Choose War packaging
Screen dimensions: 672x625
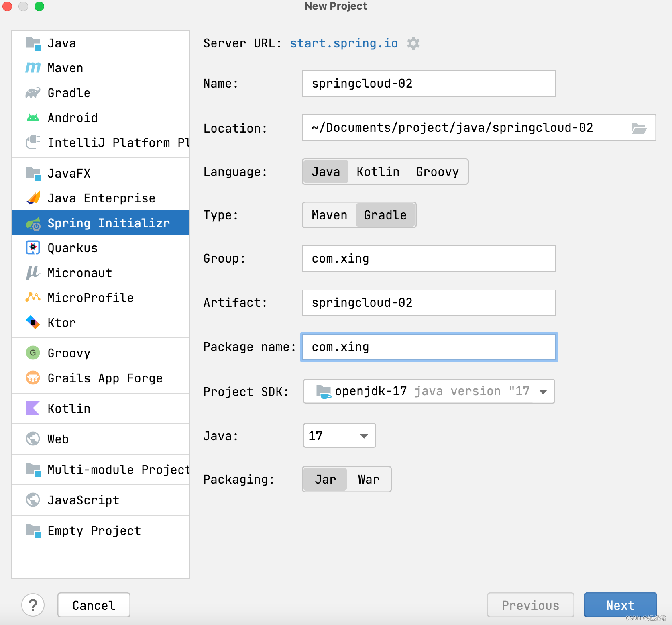click(x=369, y=480)
